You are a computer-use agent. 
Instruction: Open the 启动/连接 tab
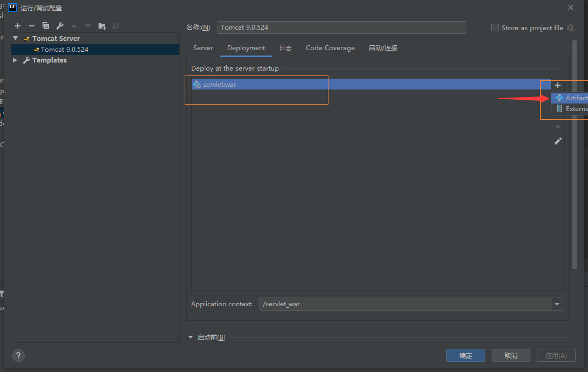pos(383,48)
